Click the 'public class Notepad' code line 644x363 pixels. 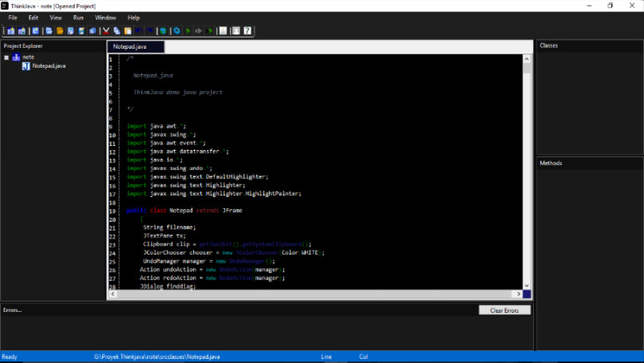click(x=184, y=211)
